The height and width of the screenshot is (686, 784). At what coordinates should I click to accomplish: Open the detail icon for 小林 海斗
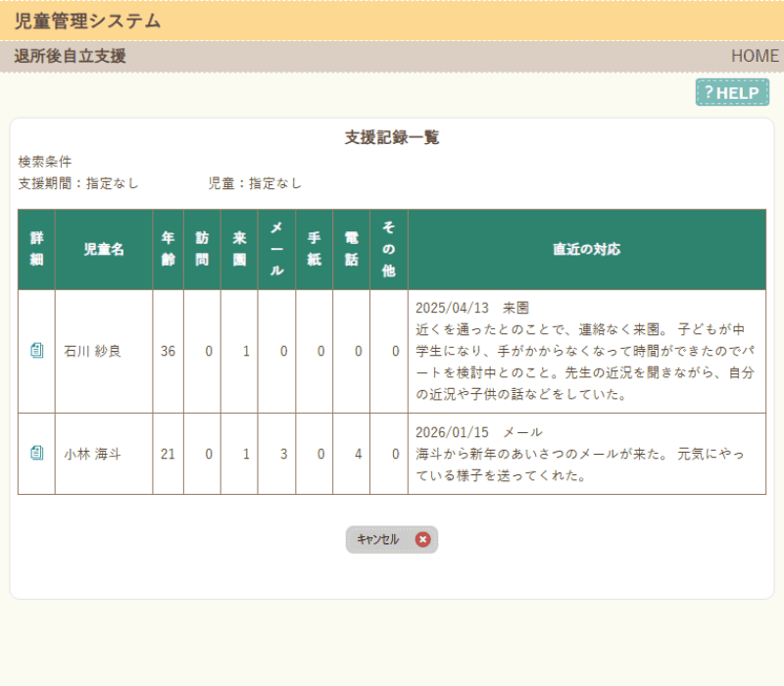37,453
